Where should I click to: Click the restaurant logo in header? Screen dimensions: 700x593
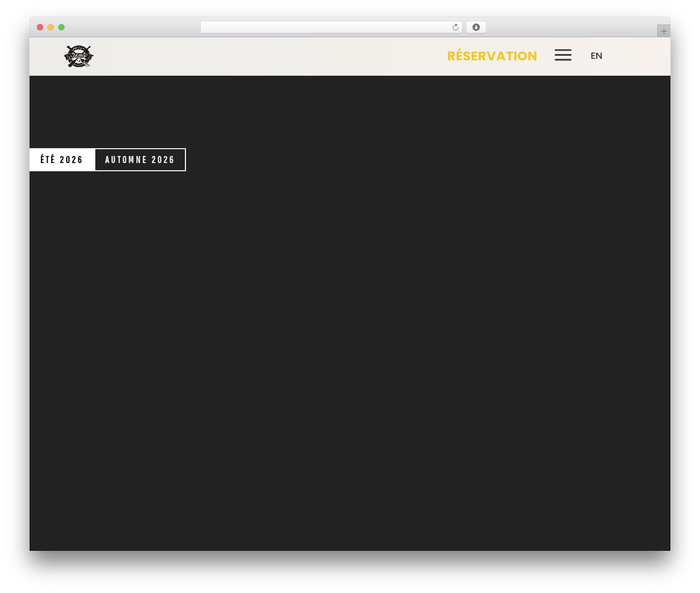79,56
